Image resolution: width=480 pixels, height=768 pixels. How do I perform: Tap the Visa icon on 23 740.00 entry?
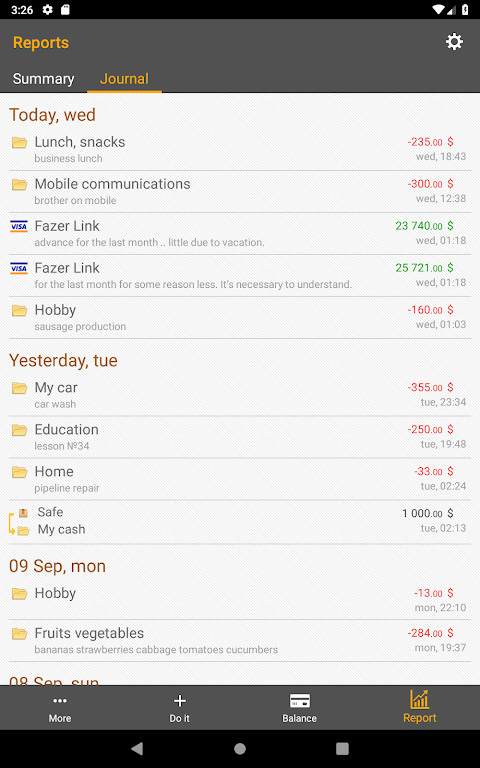pos(19,226)
